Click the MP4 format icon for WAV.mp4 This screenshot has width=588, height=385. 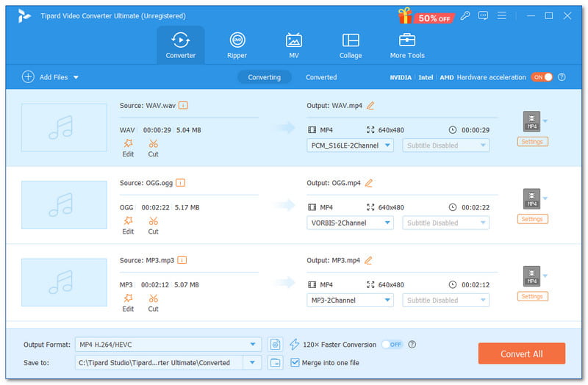click(531, 121)
